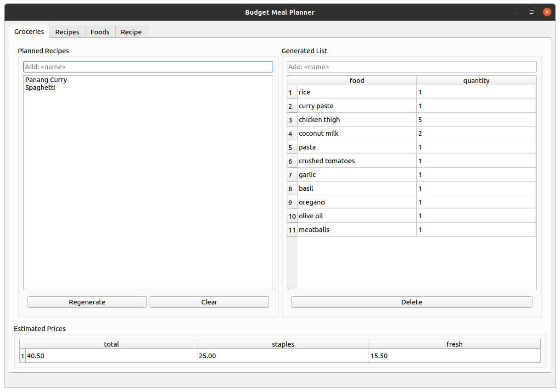Click row header 1 in Estimated Prices

point(22,356)
